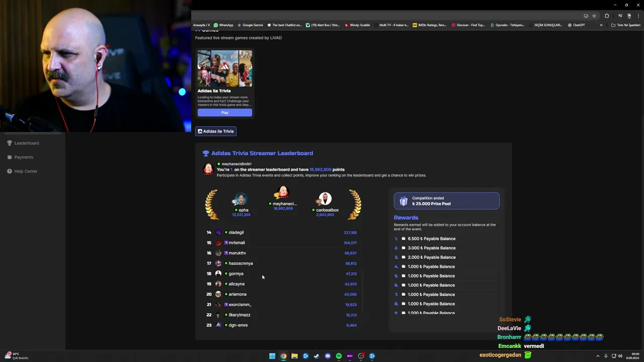Open the WhatsApp bookmark
The width and height of the screenshot is (644, 362).
223,25
